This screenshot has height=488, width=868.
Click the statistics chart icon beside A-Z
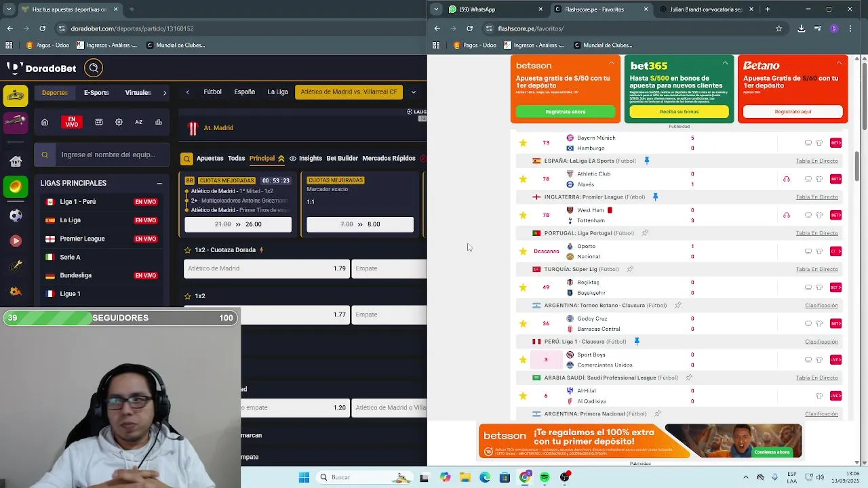pyautogui.click(x=159, y=122)
